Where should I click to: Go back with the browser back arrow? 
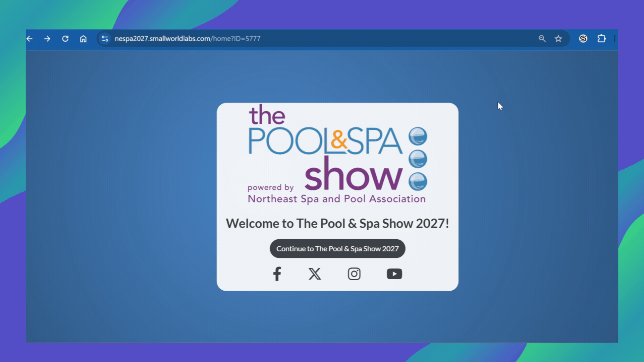(x=30, y=39)
